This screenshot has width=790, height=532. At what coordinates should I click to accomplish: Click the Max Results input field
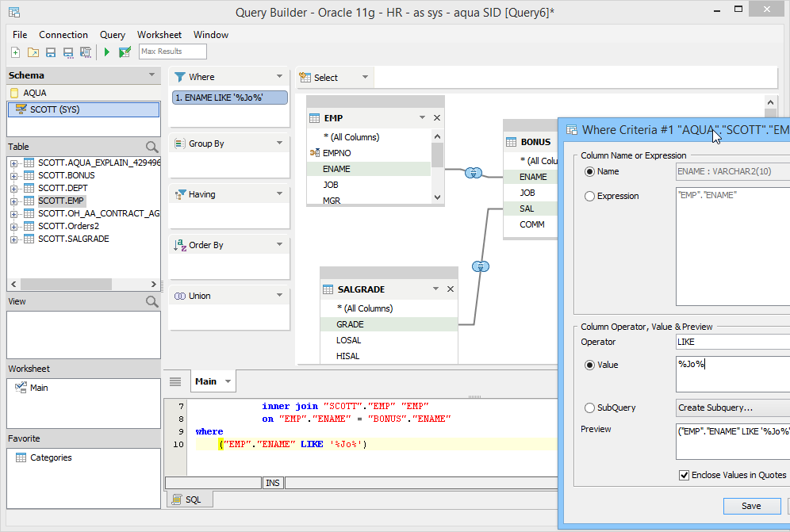[x=173, y=52]
